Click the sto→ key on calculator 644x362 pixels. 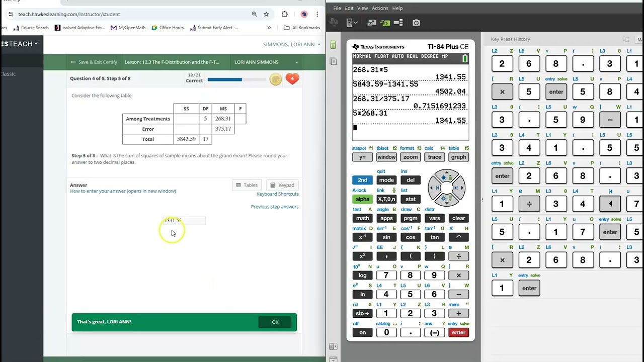point(362,313)
